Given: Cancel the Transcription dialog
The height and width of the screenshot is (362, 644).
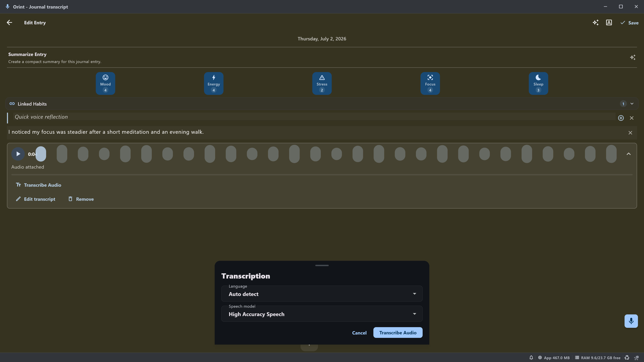Looking at the screenshot, I should pyautogui.click(x=359, y=333).
